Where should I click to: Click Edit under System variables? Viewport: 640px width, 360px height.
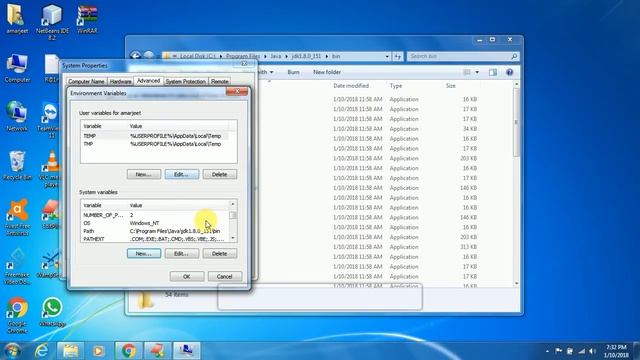182,253
